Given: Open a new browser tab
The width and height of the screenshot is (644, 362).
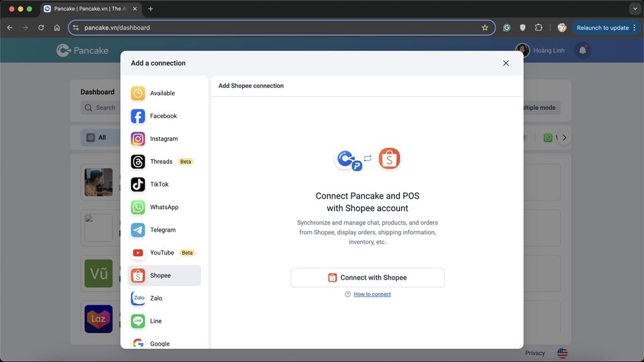Looking at the screenshot, I should tap(151, 9).
